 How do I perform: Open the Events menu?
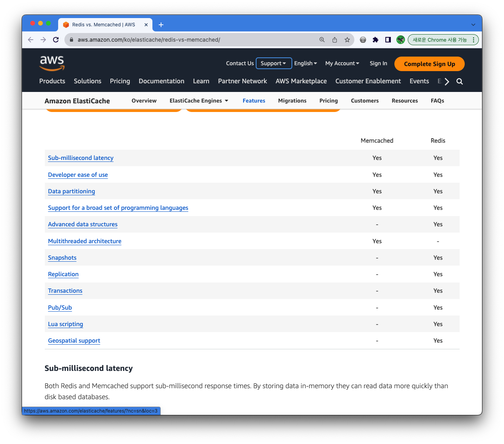click(419, 81)
